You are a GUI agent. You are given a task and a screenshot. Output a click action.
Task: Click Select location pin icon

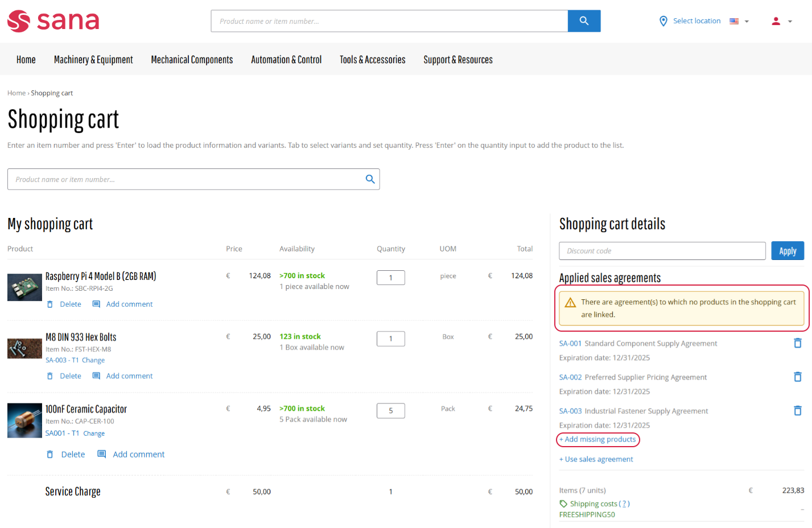pyautogui.click(x=663, y=21)
